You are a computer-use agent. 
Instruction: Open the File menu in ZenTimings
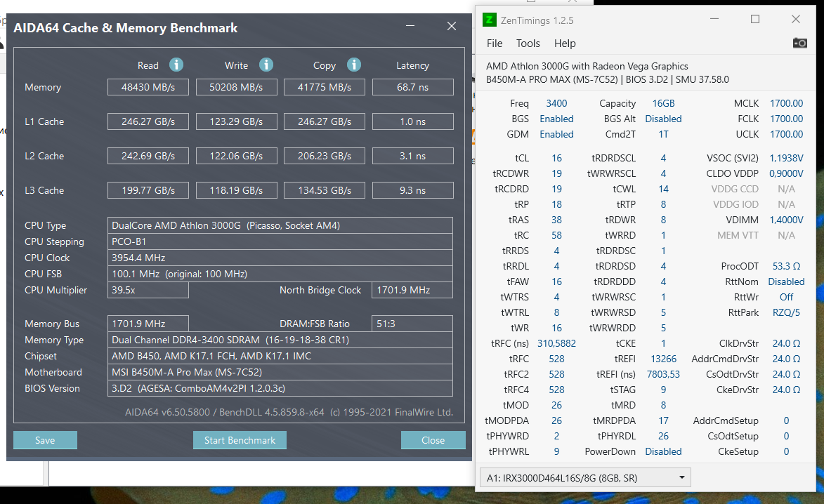[x=495, y=44]
